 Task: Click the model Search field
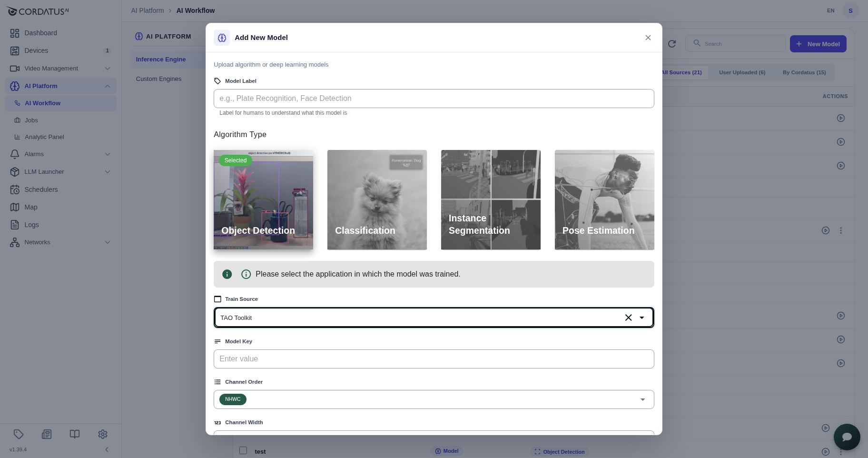[736, 44]
